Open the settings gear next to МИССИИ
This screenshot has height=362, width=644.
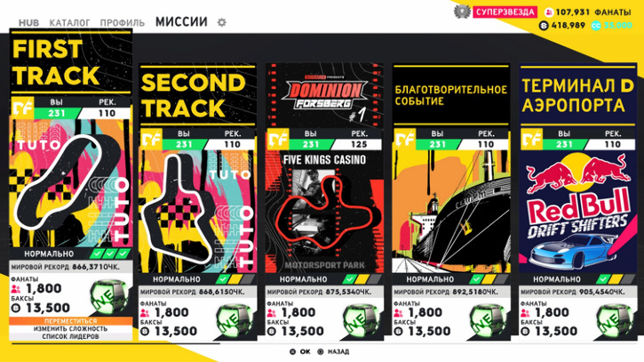pyautogui.click(x=222, y=22)
